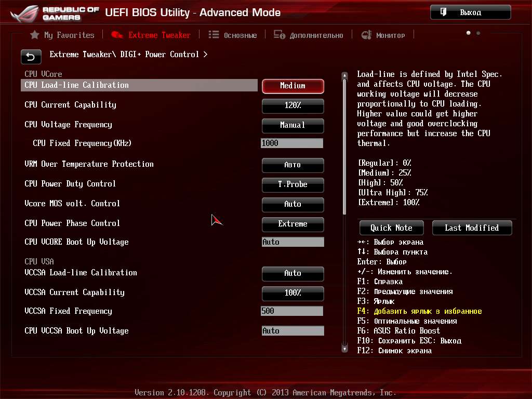The image size is (532, 399).
Task: Select CPU Current Capability label
Action: tap(71, 105)
